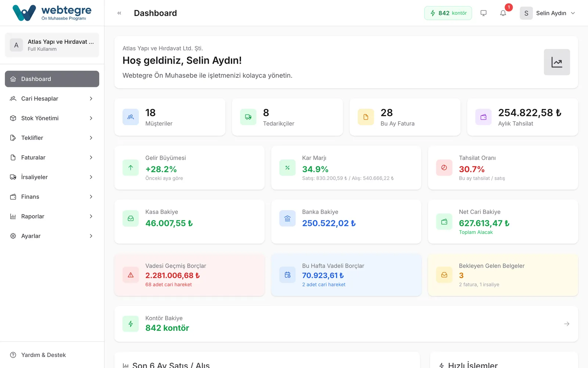Expand İrsaliyeler chevron
Viewport: 588px width, 368px height.
click(91, 177)
